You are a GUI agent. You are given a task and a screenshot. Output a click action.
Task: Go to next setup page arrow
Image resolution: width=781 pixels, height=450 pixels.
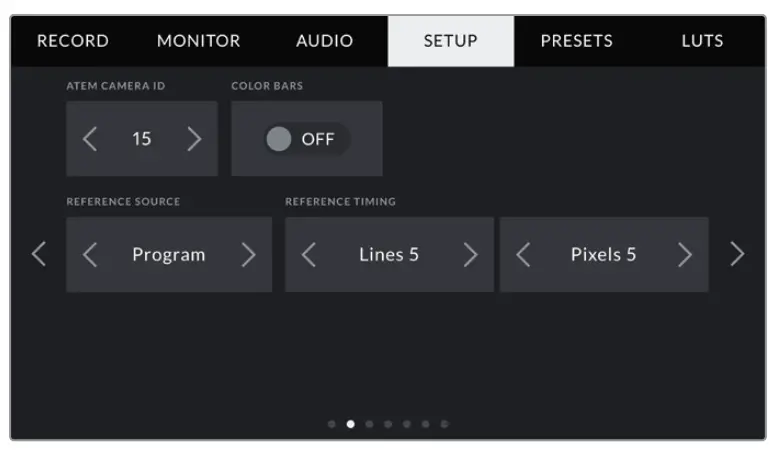737,255
